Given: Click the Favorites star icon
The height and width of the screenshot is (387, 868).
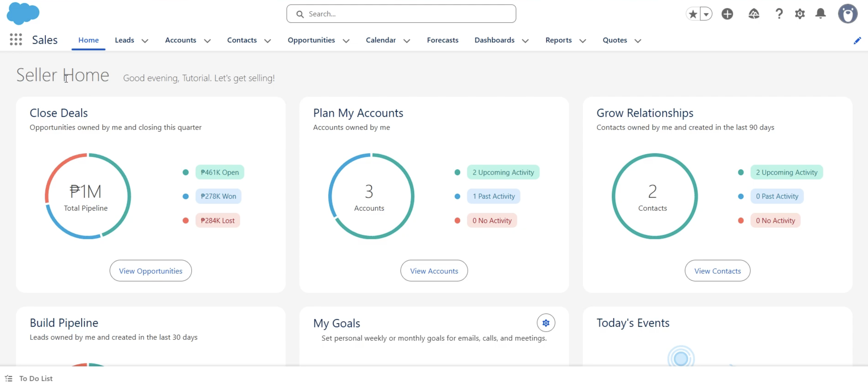Looking at the screenshot, I should pos(693,14).
